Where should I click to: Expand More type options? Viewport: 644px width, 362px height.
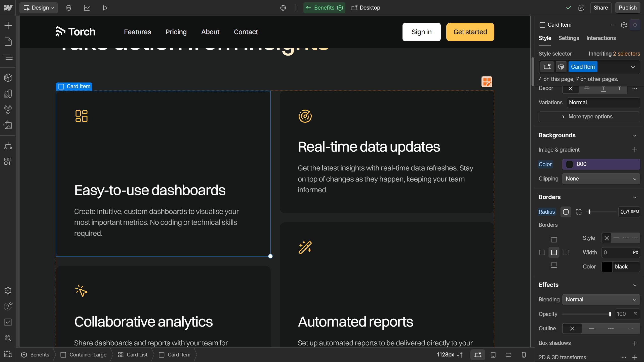[589, 117]
